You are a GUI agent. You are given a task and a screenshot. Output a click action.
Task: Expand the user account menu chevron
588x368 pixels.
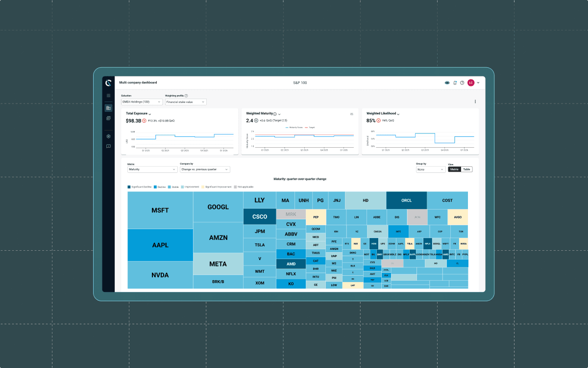(x=478, y=83)
